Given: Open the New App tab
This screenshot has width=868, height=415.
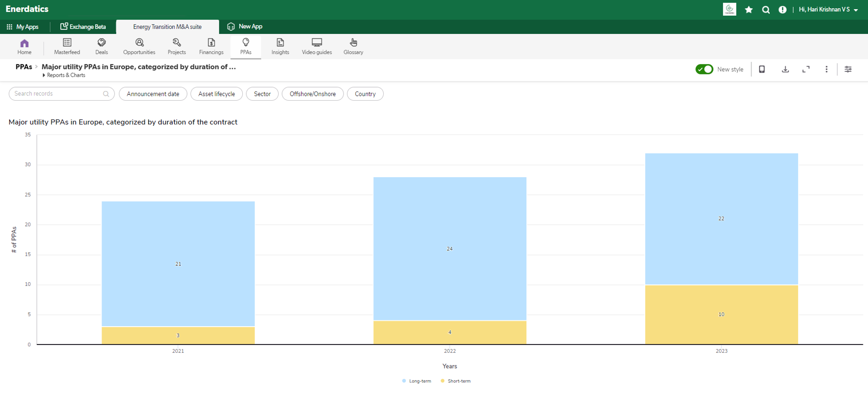Looking at the screenshot, I should [245, 27].
